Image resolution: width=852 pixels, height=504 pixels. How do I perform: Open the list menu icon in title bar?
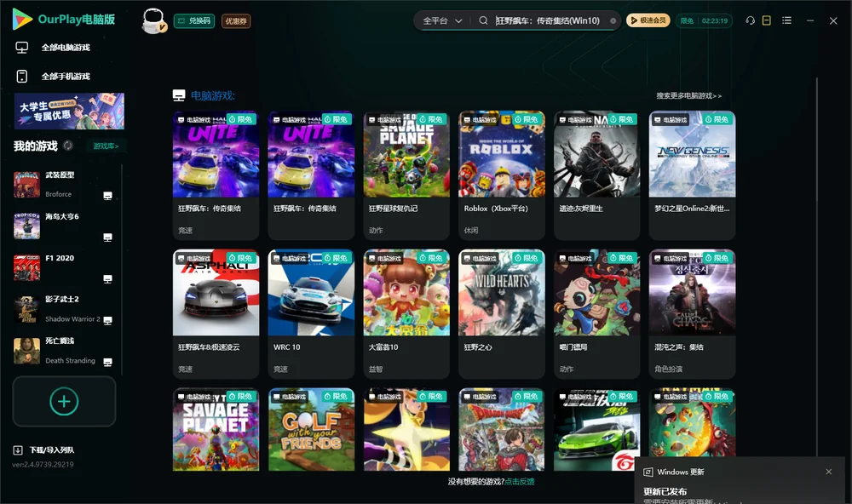786,20
